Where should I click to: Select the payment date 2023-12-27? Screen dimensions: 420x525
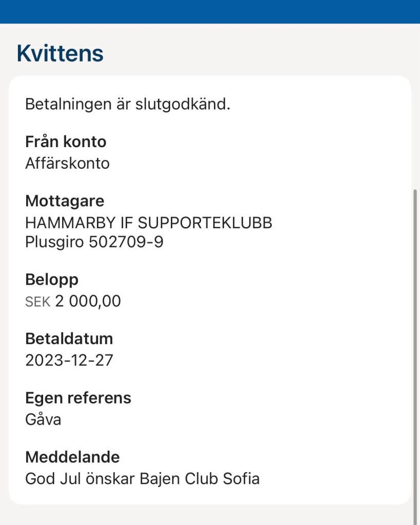click(x=69, y=360)
